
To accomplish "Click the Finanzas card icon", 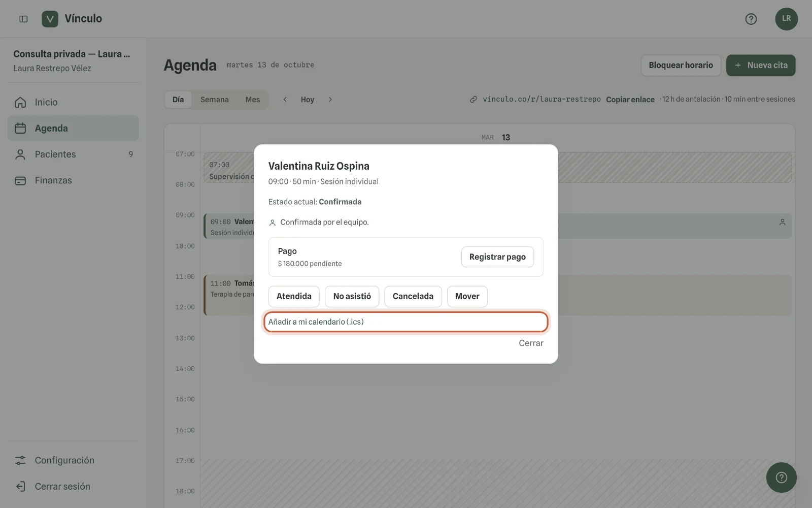I will (20, 180).
